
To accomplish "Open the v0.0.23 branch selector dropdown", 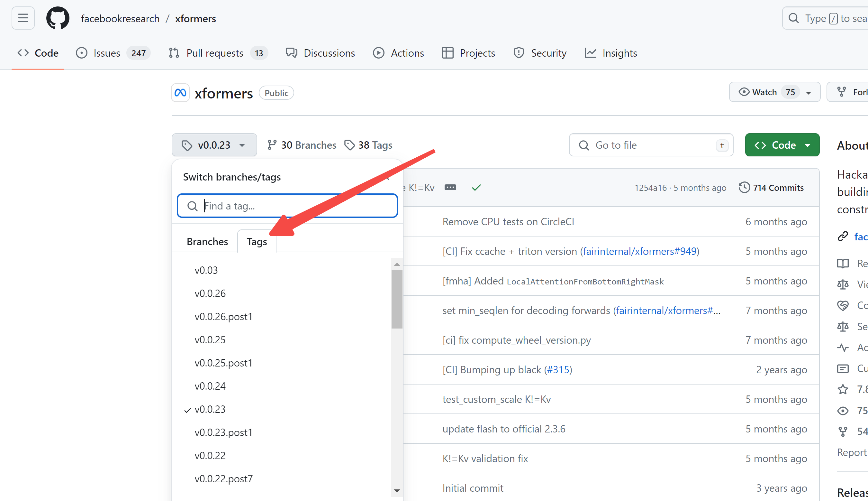I will pos(214,145).
